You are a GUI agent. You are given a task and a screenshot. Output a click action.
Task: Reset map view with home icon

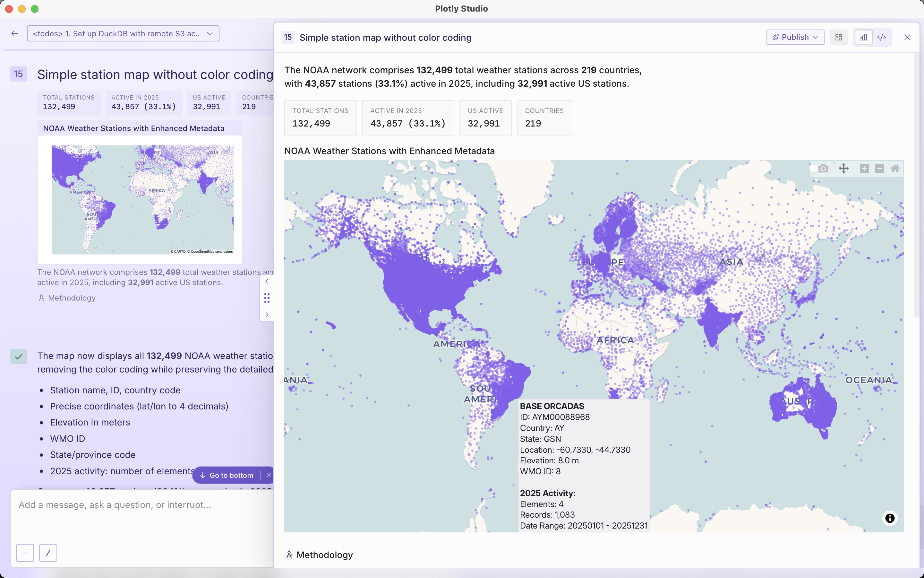895,168
